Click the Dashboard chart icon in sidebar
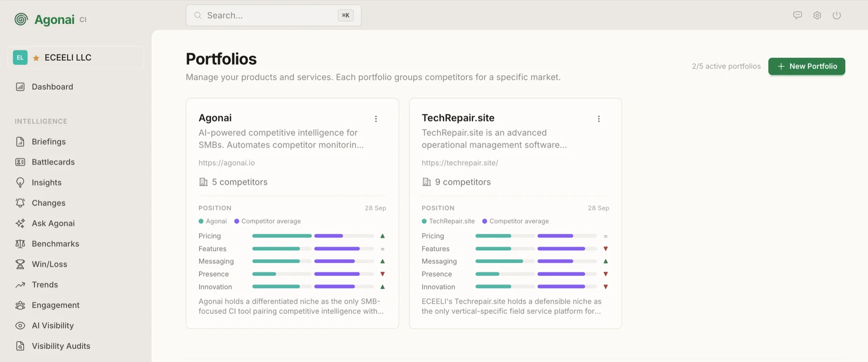 [x=20, y=87]
